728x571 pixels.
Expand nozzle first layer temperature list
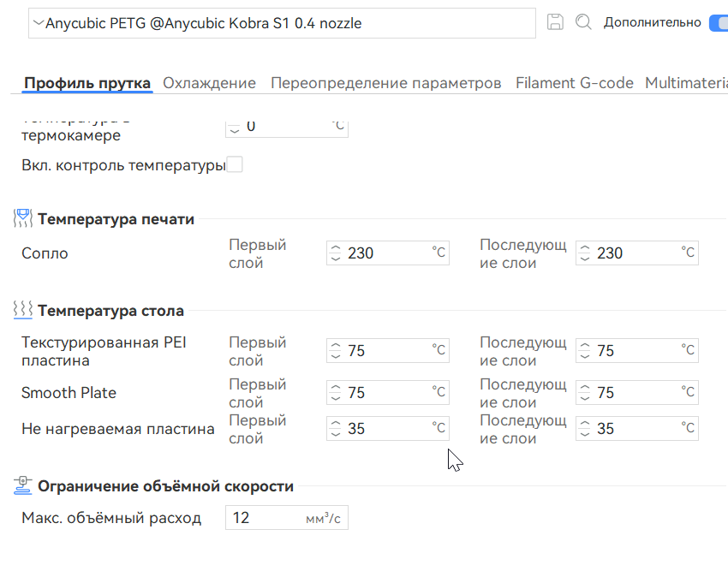click(336, 253)
